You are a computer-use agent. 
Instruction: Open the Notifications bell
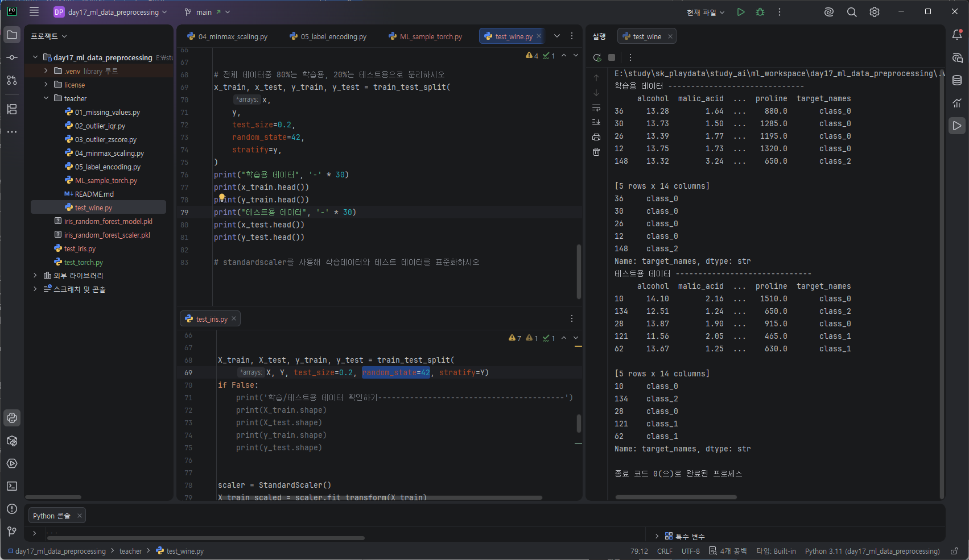tap(957, 35)
